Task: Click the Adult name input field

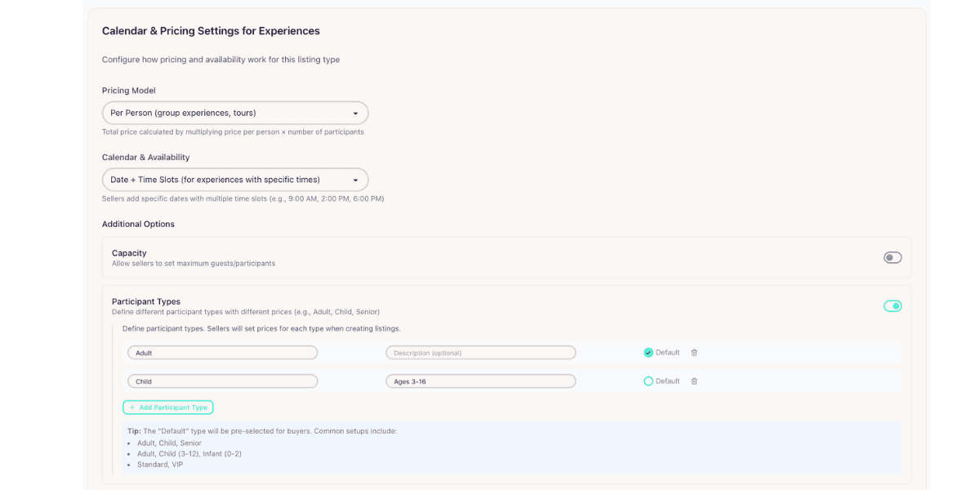Action: click(x=222, y=352)
